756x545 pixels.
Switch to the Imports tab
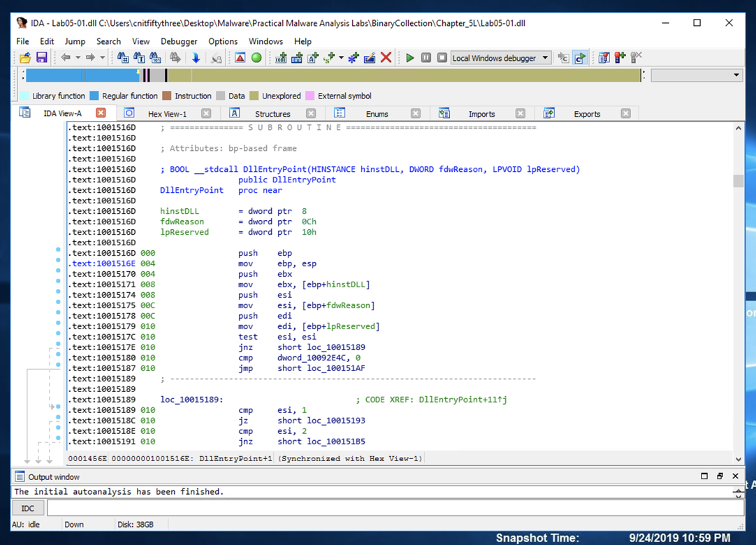pos(481,114)
